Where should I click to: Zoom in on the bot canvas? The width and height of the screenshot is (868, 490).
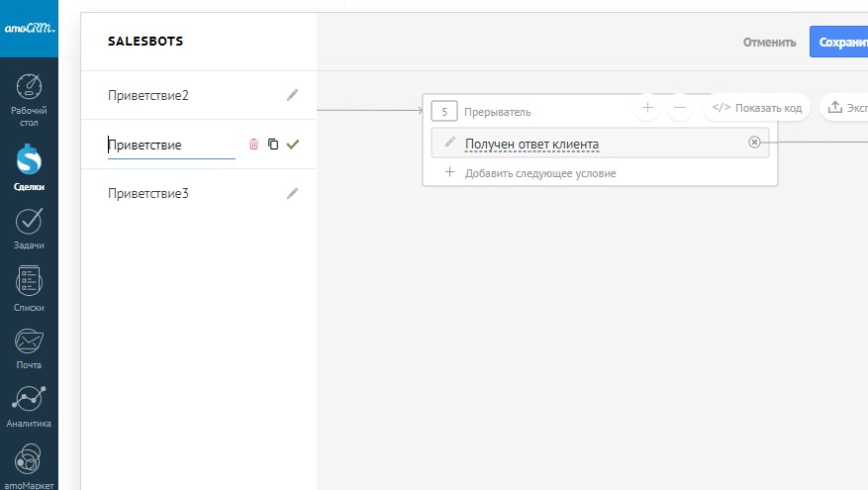pyautogui.click(x=647, y=107)
